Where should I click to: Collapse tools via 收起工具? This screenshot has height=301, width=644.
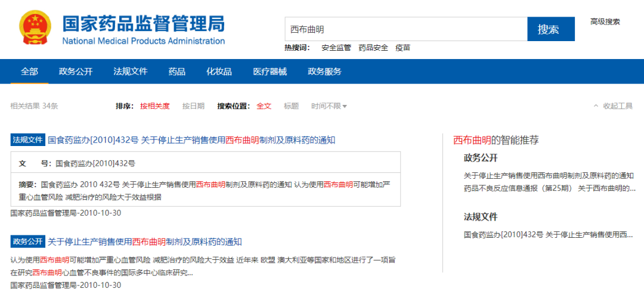tap(613, 106)
